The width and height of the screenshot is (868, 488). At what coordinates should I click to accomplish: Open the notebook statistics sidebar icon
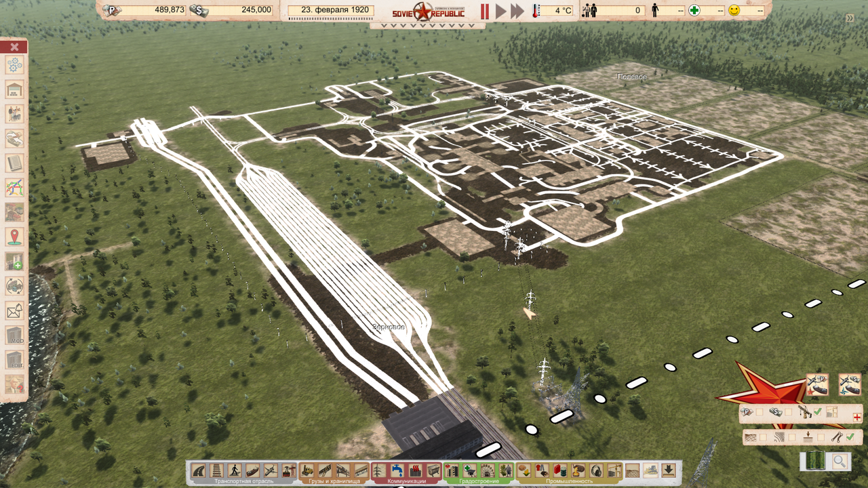(14, 163)
